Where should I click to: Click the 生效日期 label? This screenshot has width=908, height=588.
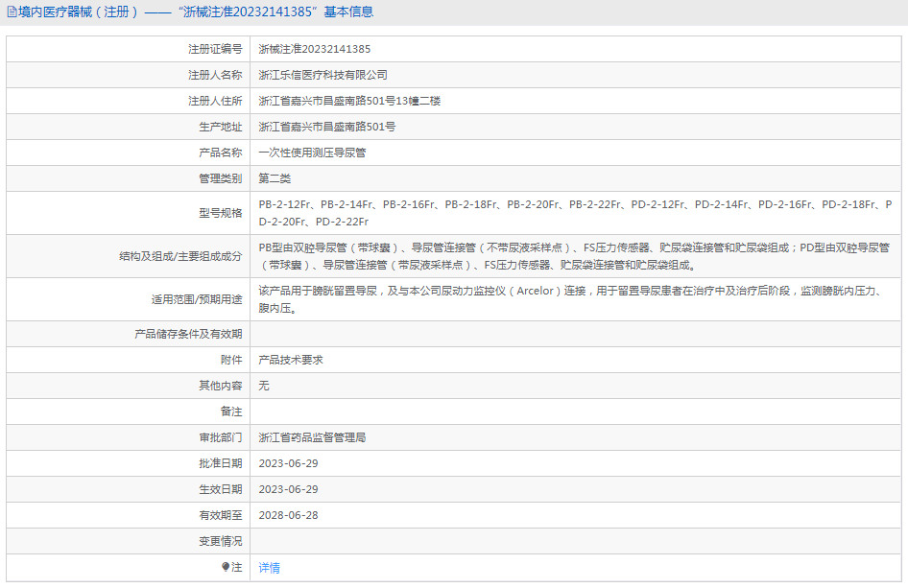(221, 489)
